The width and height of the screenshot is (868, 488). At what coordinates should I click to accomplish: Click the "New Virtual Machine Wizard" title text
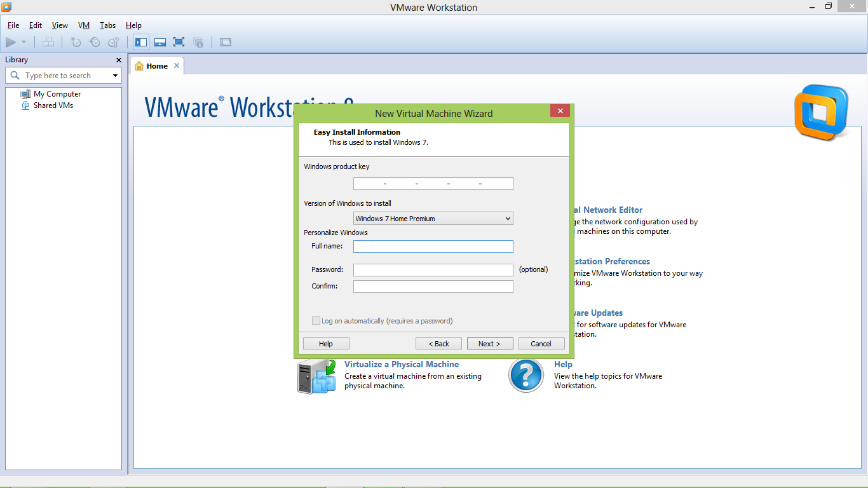pos(434,113)
